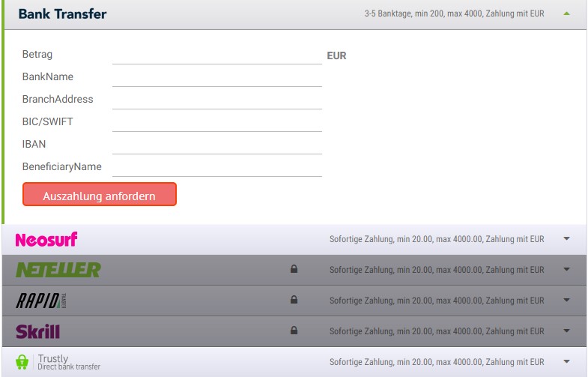The image size is (588, 377).
Task: Click the Neosurf logo
Action: [46, 239]
